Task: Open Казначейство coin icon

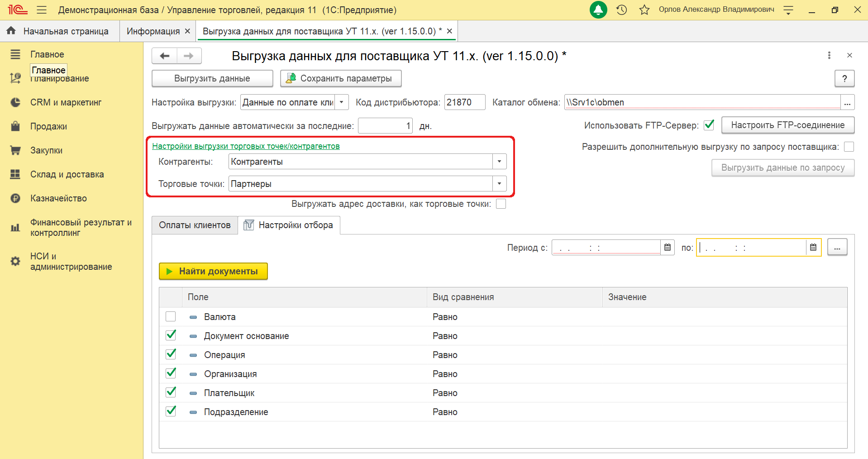Action: pyautogui.click(x=15, y=198)
